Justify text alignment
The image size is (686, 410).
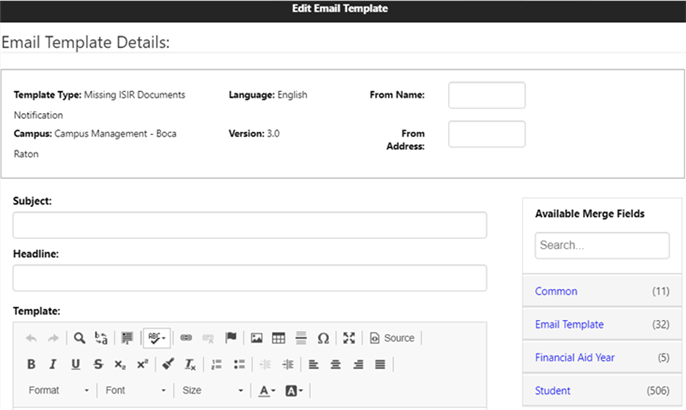coord(380,364)
